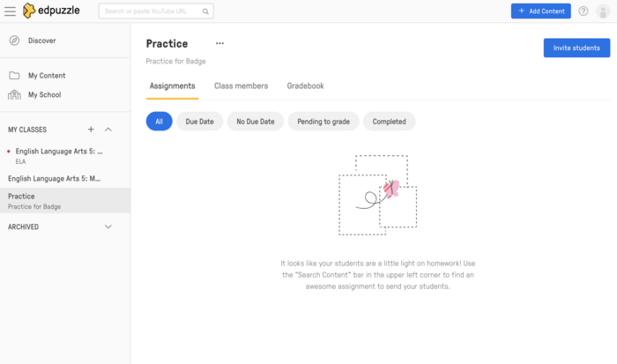Open the Practice class options menu
This screenshot has width=617, height=364.
click(219, 43)
